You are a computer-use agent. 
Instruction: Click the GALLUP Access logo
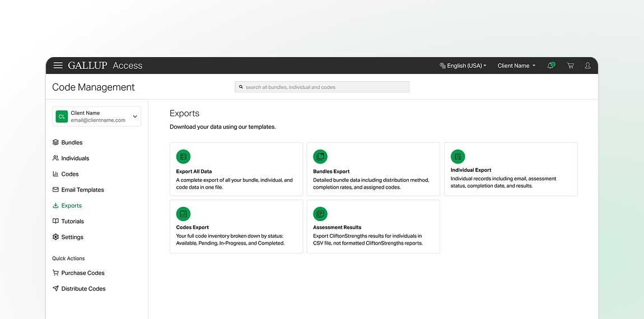pyautogui.click(x=105, y=65)
